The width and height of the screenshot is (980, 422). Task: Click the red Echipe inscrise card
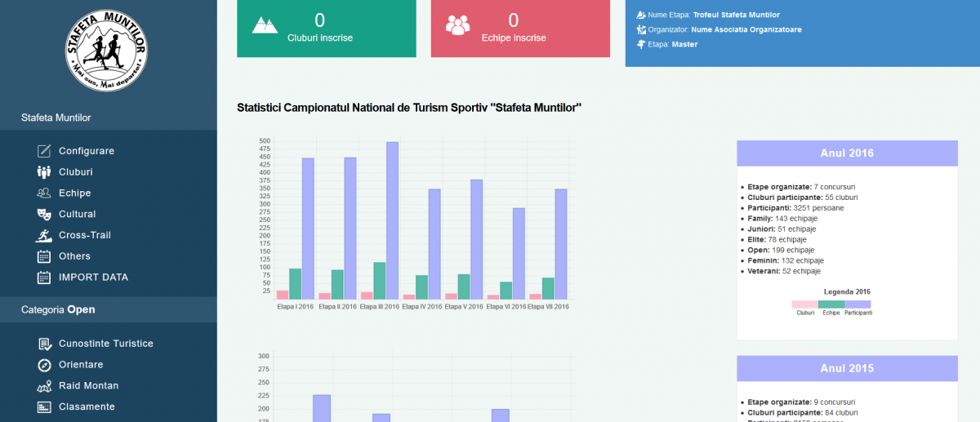tap(520, 29)
